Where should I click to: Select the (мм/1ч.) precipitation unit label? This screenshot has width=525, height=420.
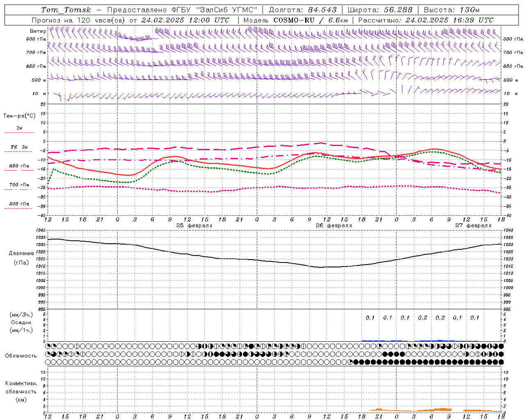coord(21,330)
